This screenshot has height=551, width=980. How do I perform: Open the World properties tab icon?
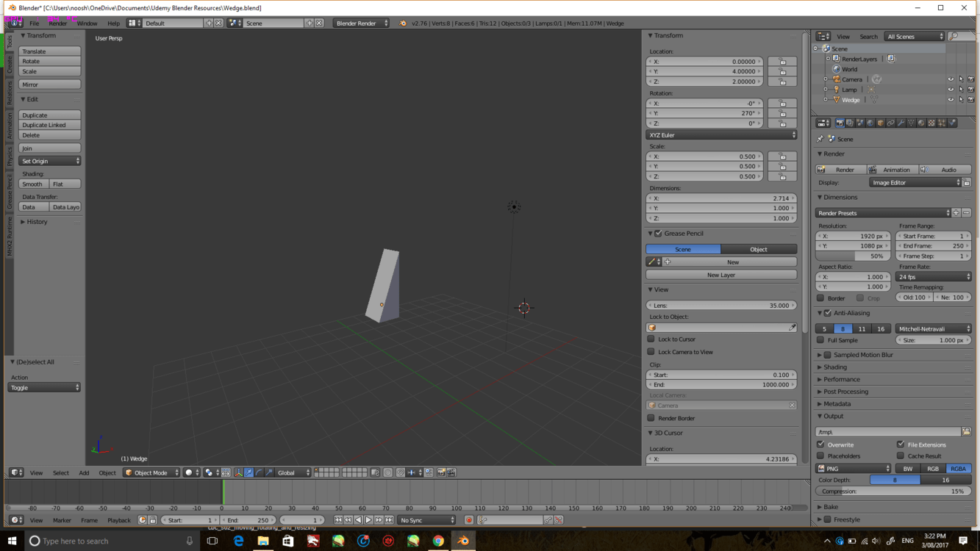click(870, 123)
